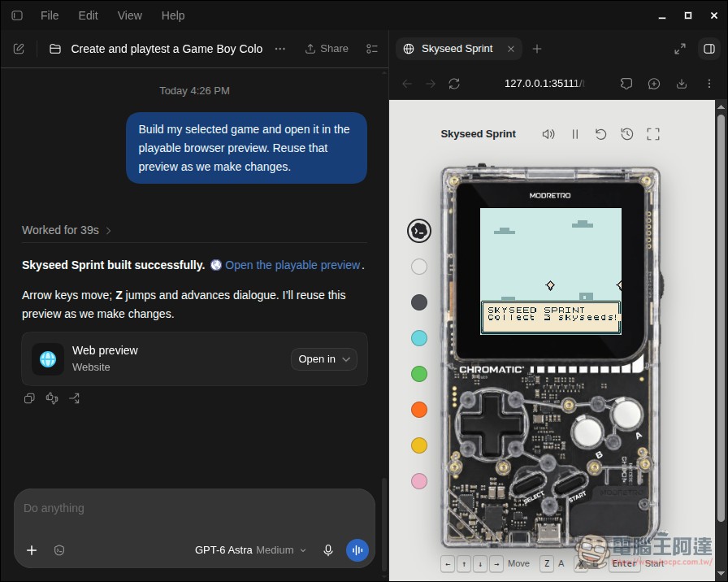The height and width of the screenshot is (582, 728).
Task: Start dictation with the microphone
Action: [x=327, y=550]
